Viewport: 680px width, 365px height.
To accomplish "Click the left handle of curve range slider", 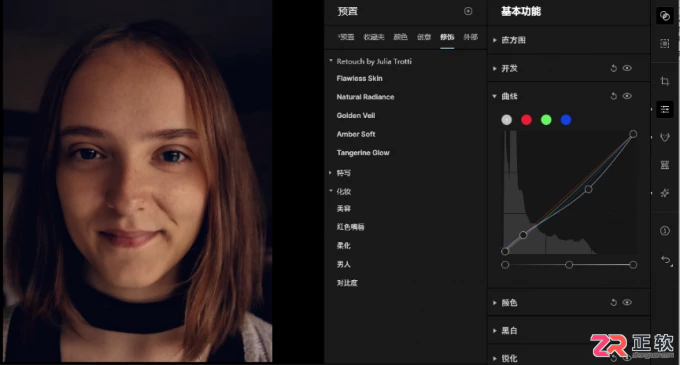I will (x=505, y=264).
